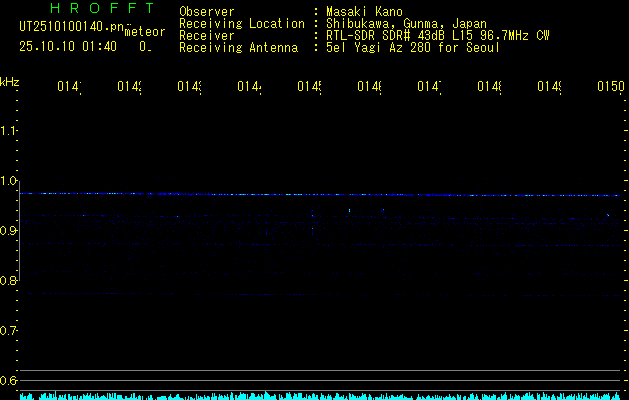The height and width of the screenshot is (400, 629).
Task: Click the 0.8 frequency axis label
Action: 10,281
